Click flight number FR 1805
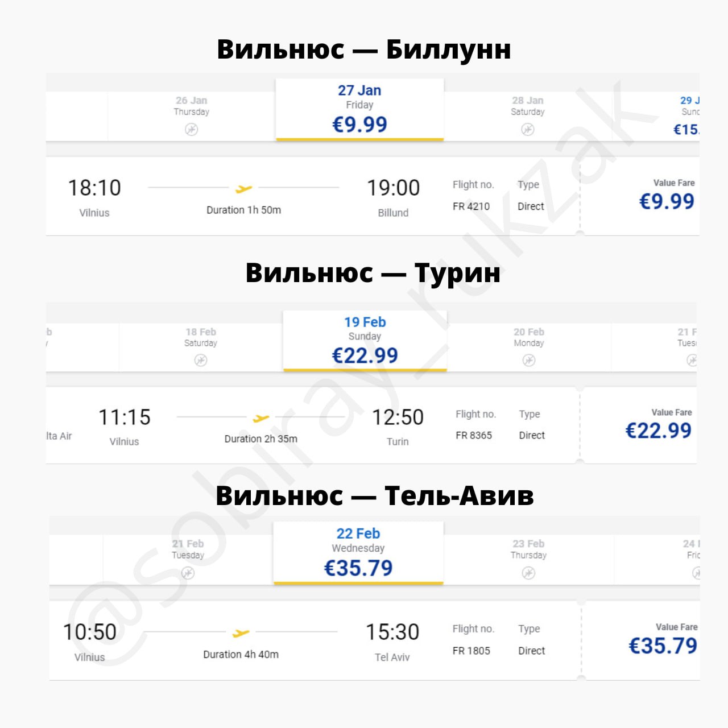The image size is (728, 728). click(x=471, y=651)
